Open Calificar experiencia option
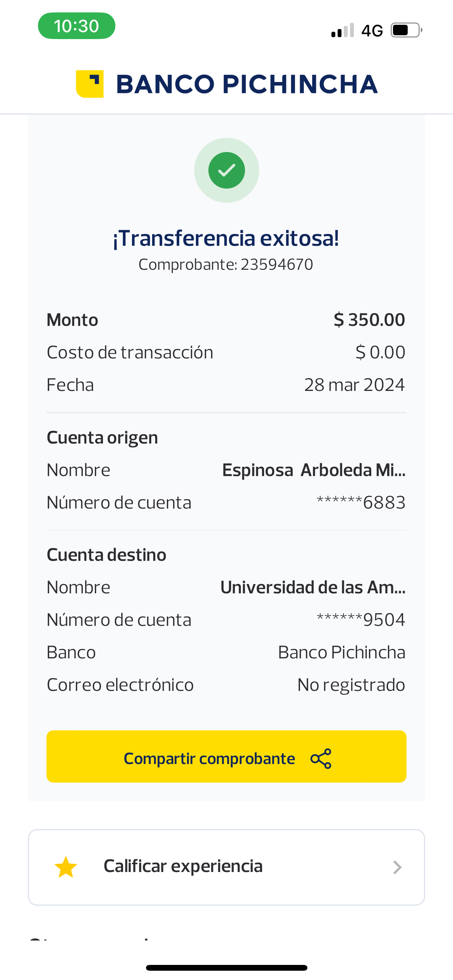Viewport: 453px width, 980px height. tap(184, 867)
